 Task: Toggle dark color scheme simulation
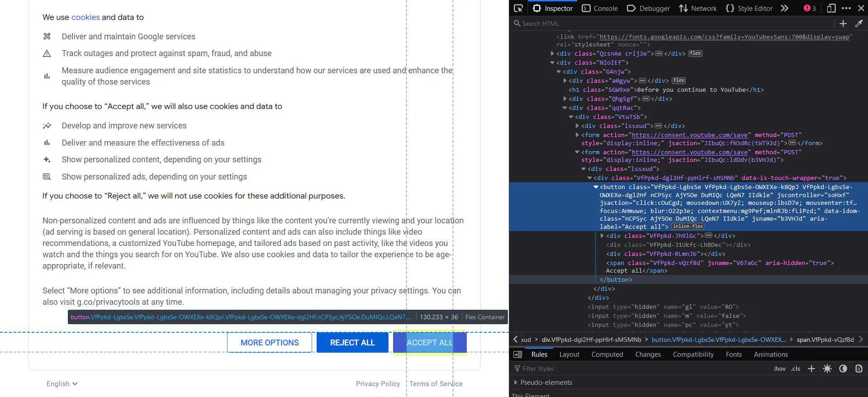tap(843, 369)
